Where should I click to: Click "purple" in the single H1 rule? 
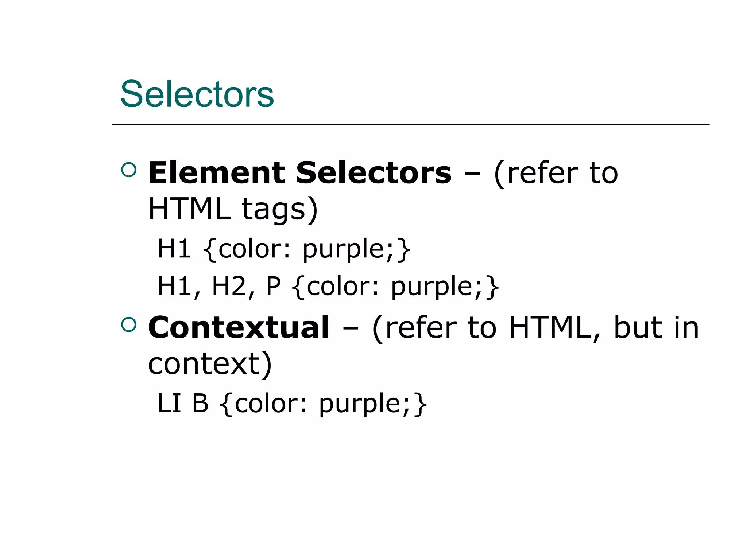point(344,250)
